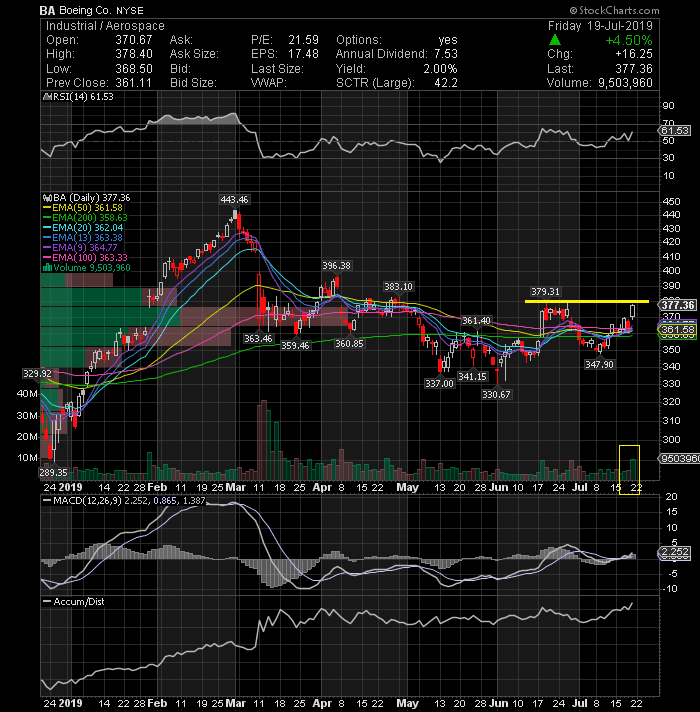Click the EMA(200) 358.63 legend entry
700x712 pixels.
pyautogui.click(x=89, y=218)
